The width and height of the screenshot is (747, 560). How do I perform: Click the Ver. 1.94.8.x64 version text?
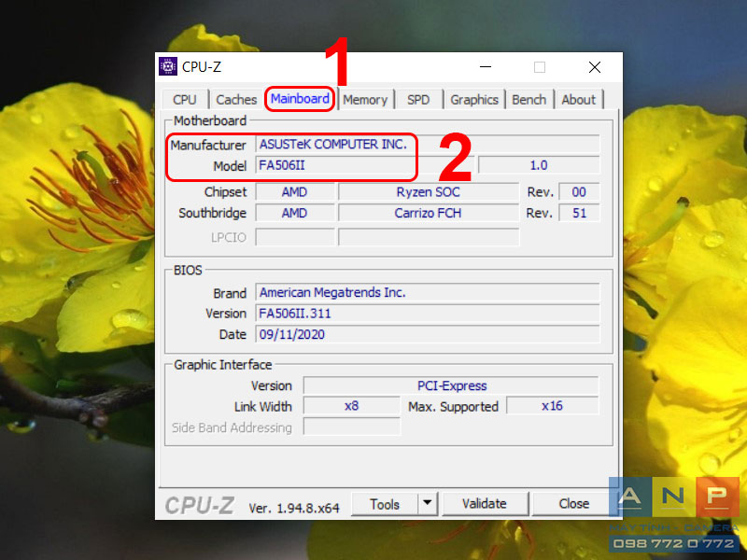coord(294,508)
